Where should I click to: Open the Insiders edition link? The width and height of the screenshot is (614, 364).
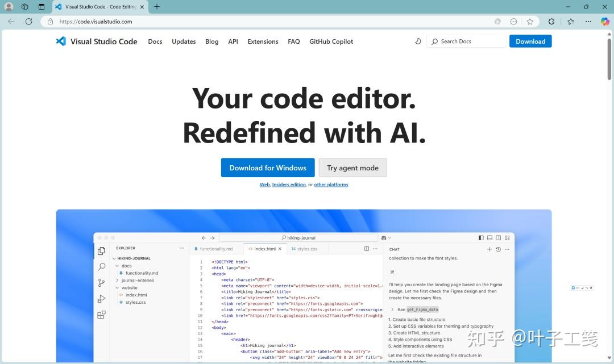pyautogui.click(x=289, y=185)
